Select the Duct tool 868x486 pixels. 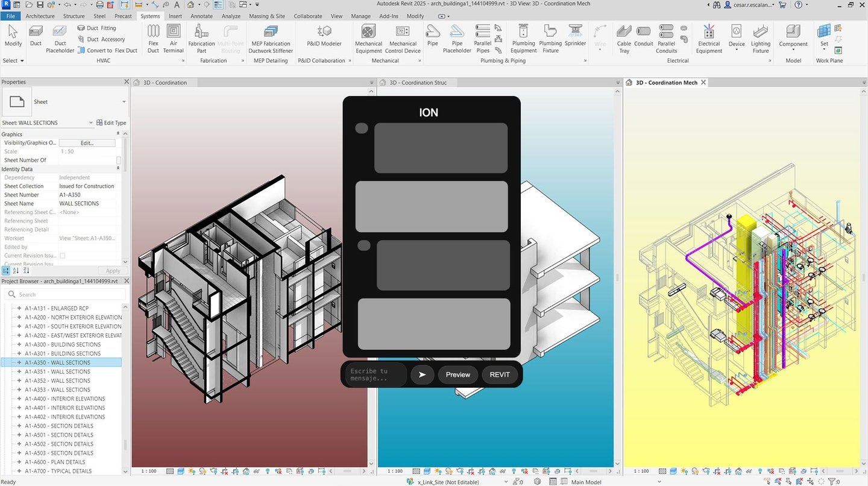36,36
